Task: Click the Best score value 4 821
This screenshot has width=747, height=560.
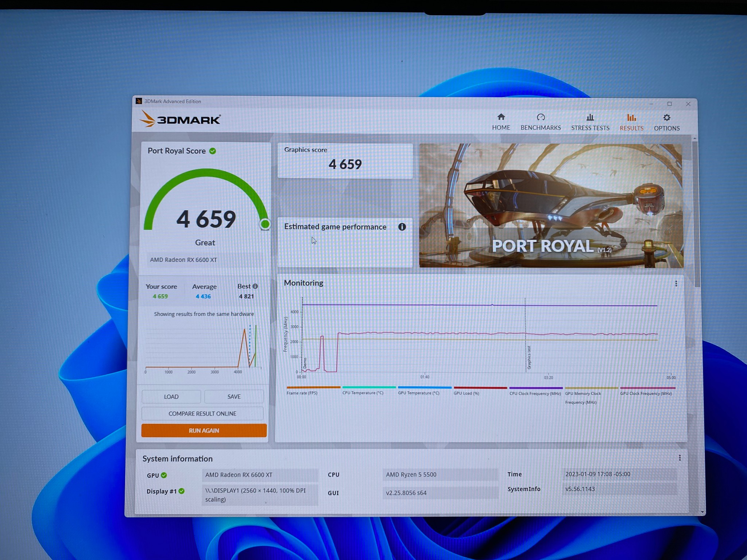Action: click(x=246, y=296)
